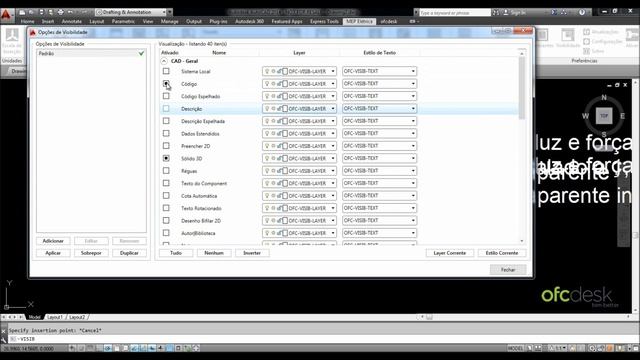The height and width of the screenshot is (360, 640).
Task: Open the Parametric ribbon tab
Action: click(x=123, y=21)
